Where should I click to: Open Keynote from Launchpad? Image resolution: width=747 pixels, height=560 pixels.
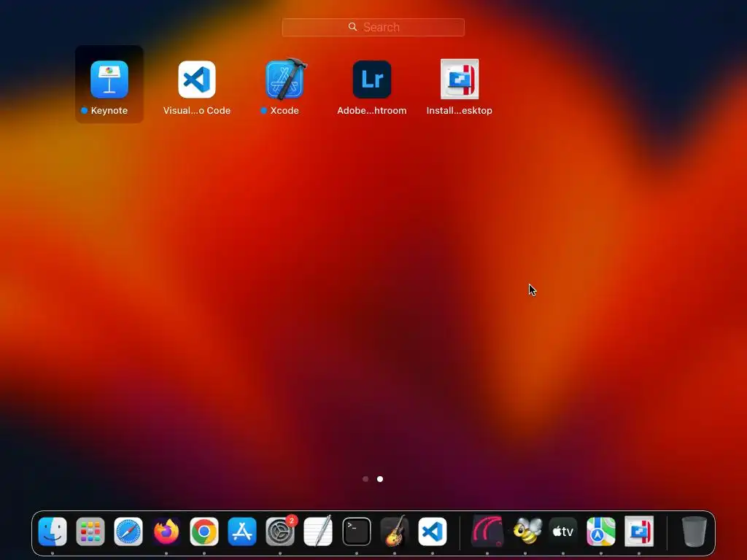point(109,79)
